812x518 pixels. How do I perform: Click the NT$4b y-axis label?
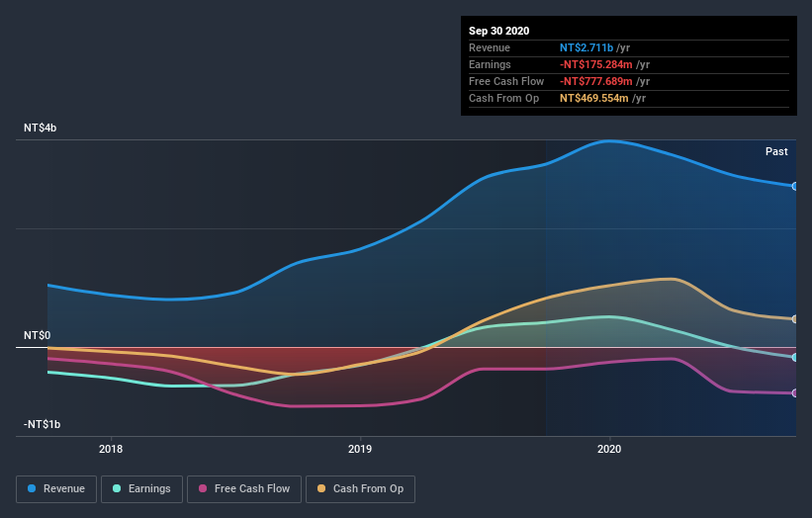tap(40, 128)
